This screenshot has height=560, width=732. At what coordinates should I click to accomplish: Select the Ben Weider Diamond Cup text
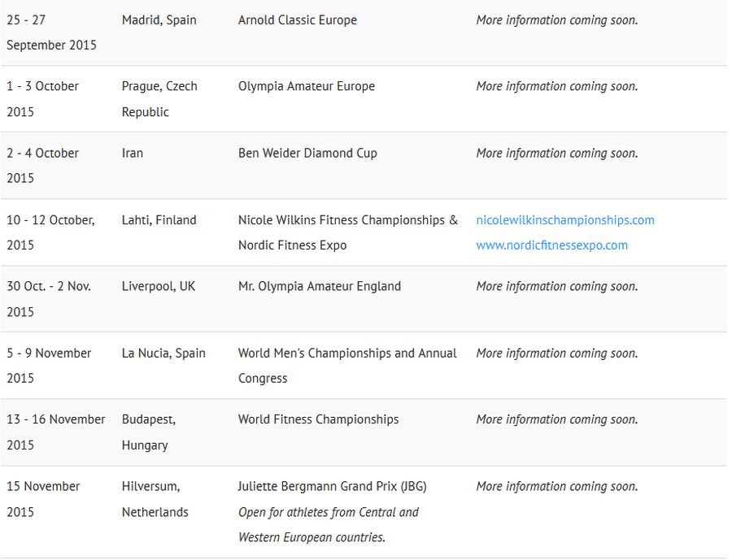tap(307, 154)
